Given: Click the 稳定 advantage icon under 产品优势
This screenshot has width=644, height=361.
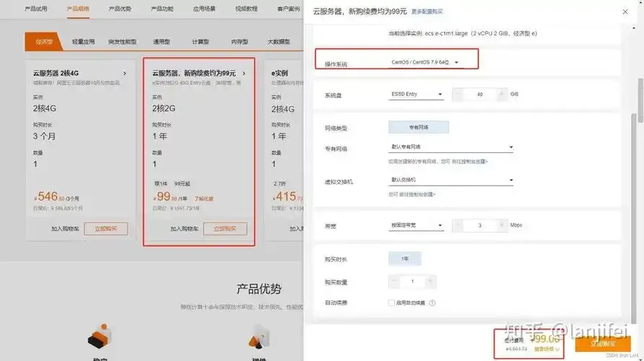Looking at the screenshot, I should [99, 336].
